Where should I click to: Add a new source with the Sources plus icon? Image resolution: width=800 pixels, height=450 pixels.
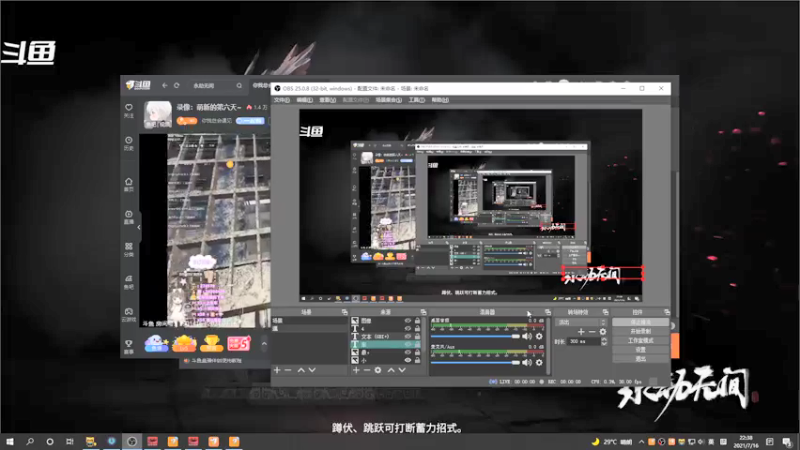click(356, 370)
